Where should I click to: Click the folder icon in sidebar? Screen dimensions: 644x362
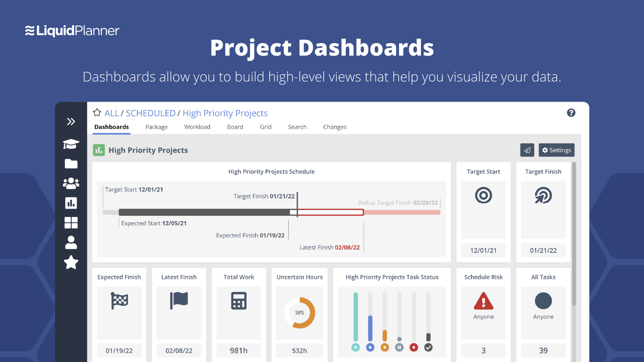coord(72,164)
